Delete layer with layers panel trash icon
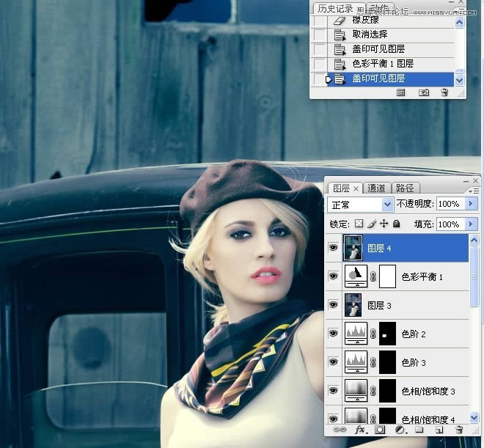 pyautogui.click(x=458, y=430)
